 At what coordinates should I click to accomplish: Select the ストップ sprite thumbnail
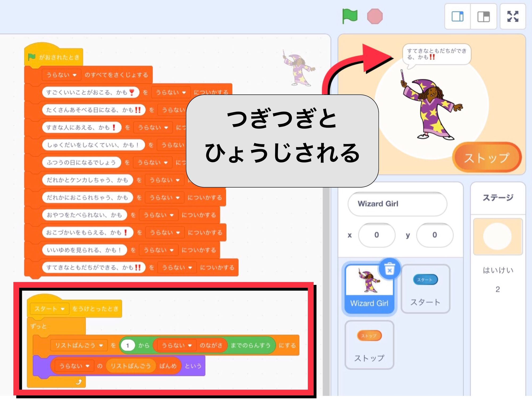[369, 345]
